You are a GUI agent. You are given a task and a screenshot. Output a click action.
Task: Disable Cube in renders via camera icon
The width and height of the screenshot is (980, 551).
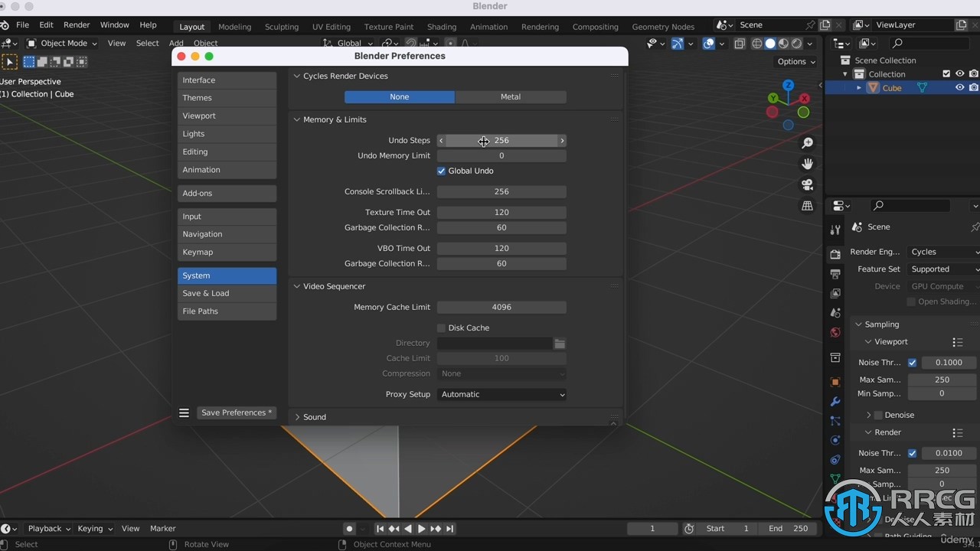[x=974, y=88]
